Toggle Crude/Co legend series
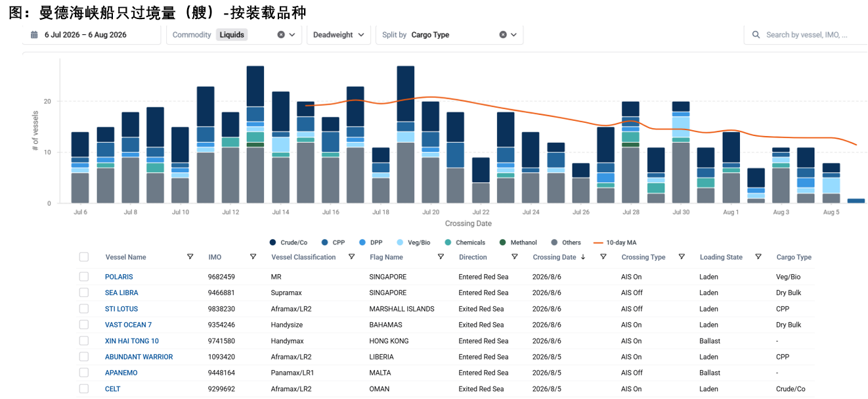868x399 pixels. 289,243
